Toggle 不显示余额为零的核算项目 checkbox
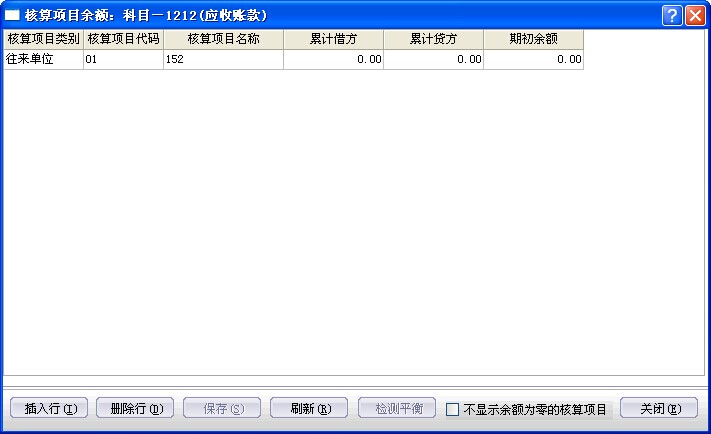Screen dimensions: 711x434 pyautogui.click(x=453, y=410)
